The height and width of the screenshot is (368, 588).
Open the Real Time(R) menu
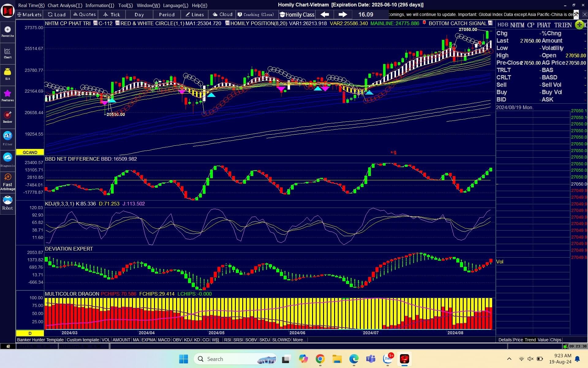[x=31, y=5]
